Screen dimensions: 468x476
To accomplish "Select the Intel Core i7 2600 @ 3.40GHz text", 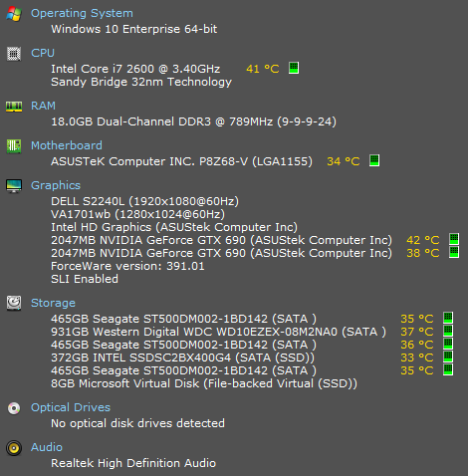I will [135, 69].
